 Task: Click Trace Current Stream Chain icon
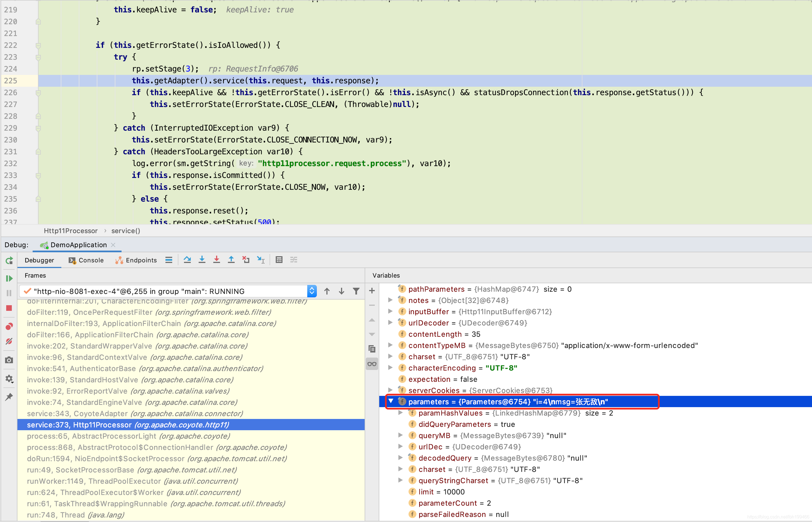pyautogui.click(x=294, y=260)
